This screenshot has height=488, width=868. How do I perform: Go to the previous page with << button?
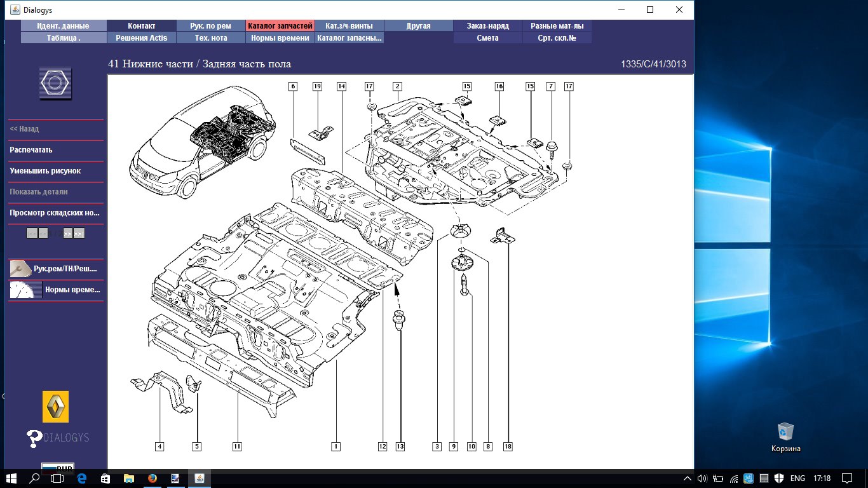pyautogui.click(x=43, y=233)
